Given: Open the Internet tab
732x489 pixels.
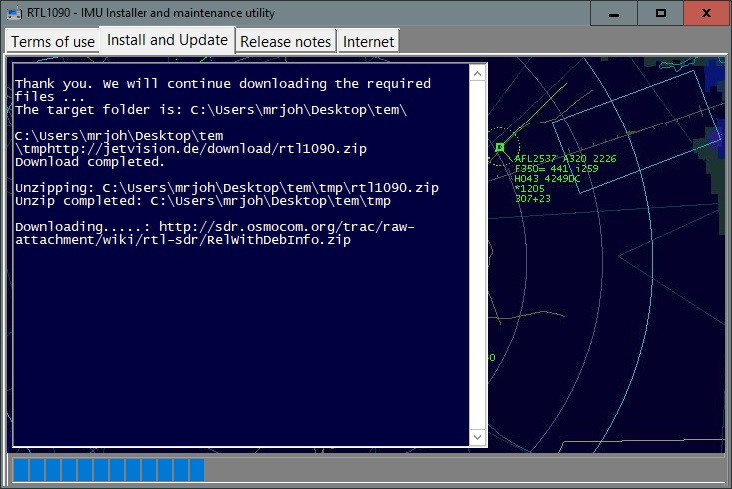Looking at the screenshot, I should pos(368,42).
